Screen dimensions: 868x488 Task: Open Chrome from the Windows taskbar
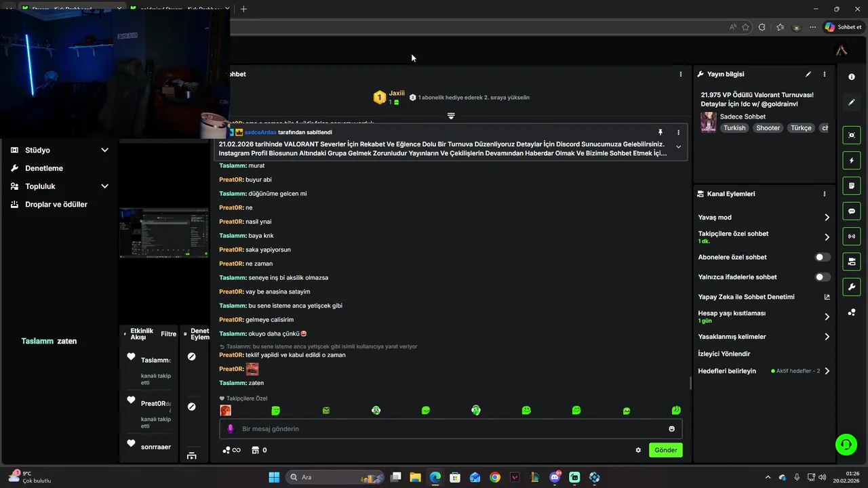point(495,477)
